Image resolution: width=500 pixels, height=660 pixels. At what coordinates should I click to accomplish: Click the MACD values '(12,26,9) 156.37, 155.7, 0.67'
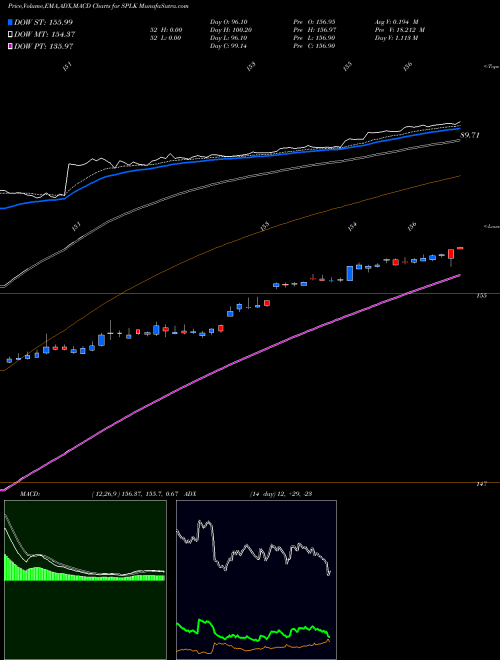click(136, 494)
